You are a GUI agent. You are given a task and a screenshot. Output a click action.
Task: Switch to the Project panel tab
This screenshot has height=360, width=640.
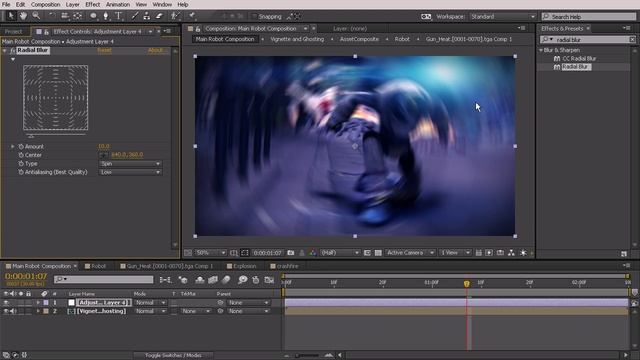(x=13, y=31)
